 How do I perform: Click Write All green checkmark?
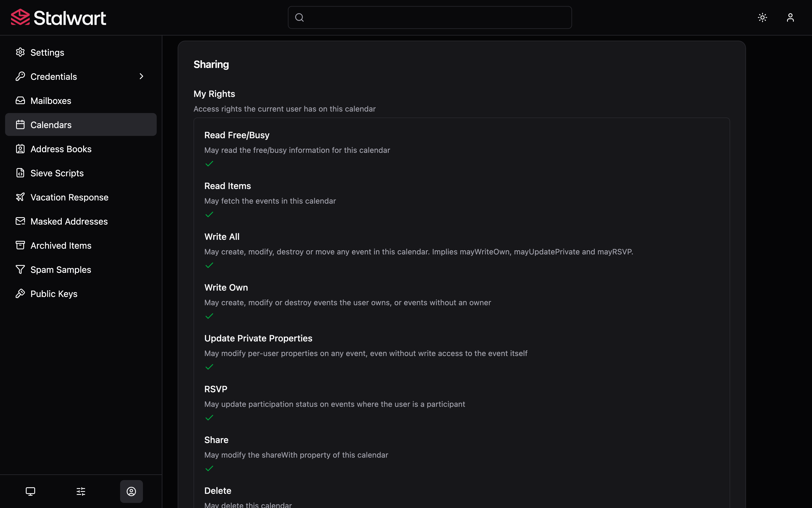click(x=209, y=265)
